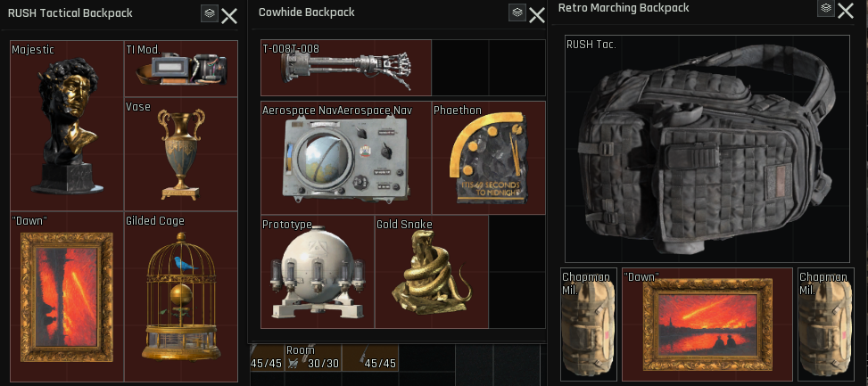The width and height of the screenshot is (868, 386).
Task: Select the T-008 robotic arm item
Action: click(x=346, y=68)
